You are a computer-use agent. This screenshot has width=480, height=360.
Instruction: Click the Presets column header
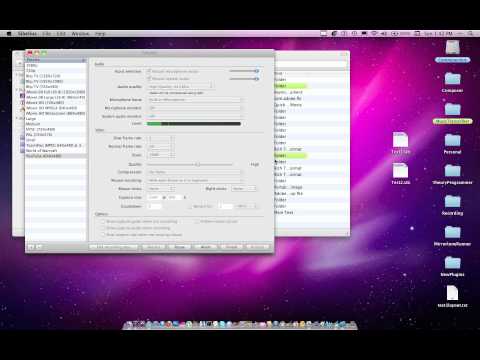(x=56, y=60)
